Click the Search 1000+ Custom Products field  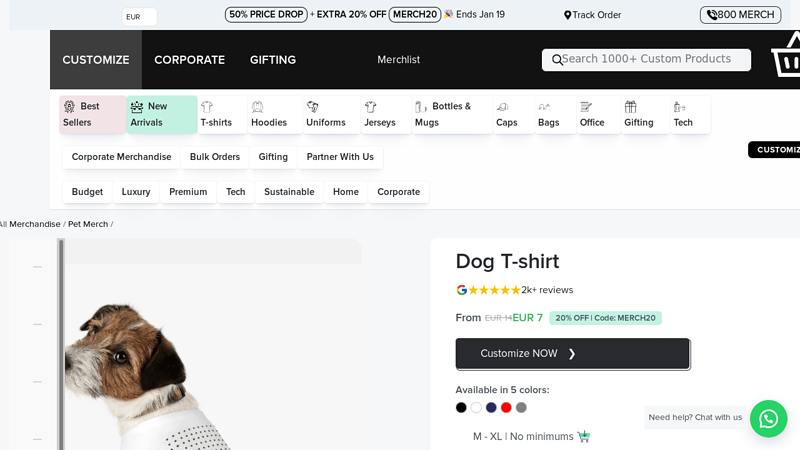click(x=646, y=60)
